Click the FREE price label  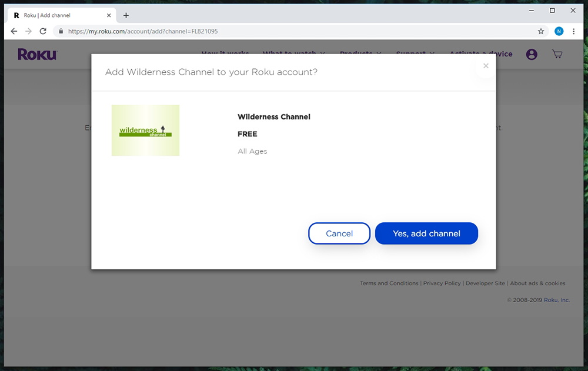(247, 134)
